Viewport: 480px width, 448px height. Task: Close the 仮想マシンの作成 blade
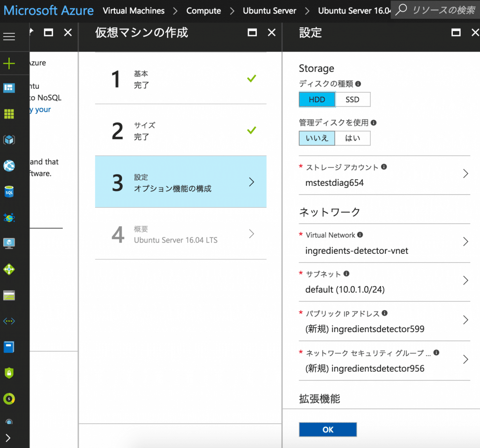(x=271, y=32)
